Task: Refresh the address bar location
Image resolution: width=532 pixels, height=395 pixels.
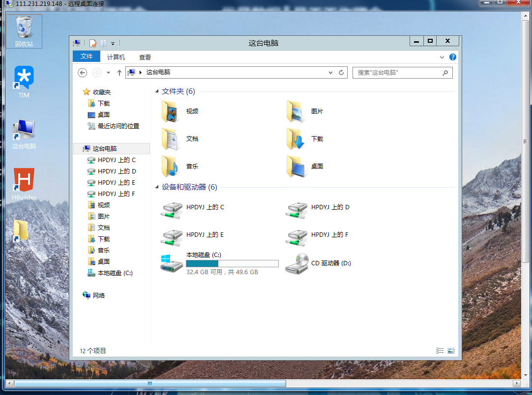Action: point(341,73)
